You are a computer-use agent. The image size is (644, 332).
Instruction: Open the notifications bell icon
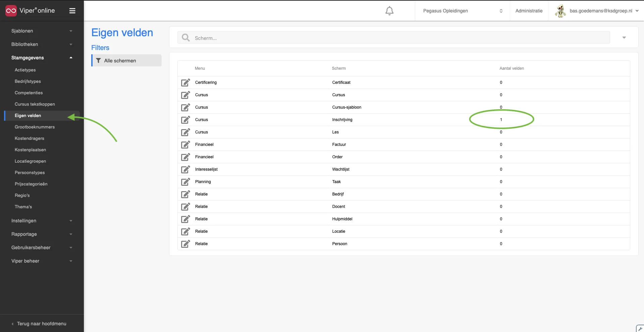tap(389, 11)
